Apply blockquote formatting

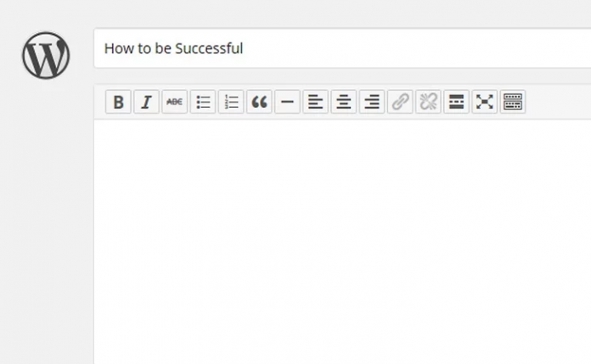pos(259,102)
